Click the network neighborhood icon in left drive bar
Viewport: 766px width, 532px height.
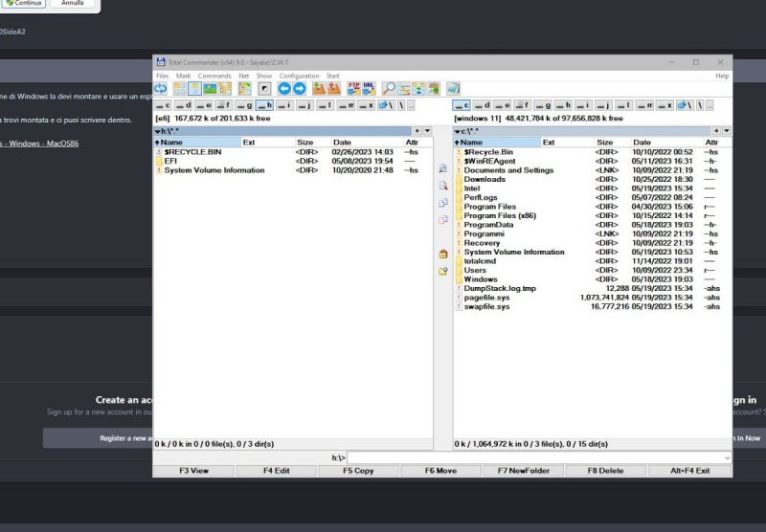pos(386,105)
